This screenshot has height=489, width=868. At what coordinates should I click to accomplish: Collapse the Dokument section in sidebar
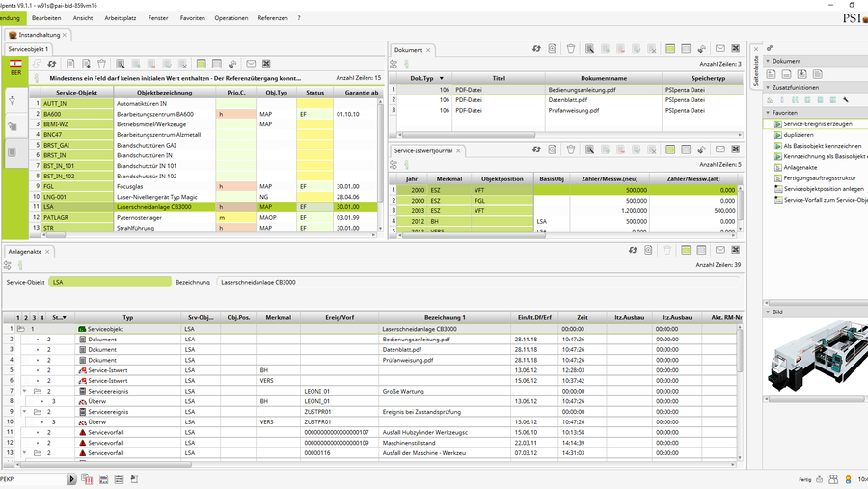[768, 61]
